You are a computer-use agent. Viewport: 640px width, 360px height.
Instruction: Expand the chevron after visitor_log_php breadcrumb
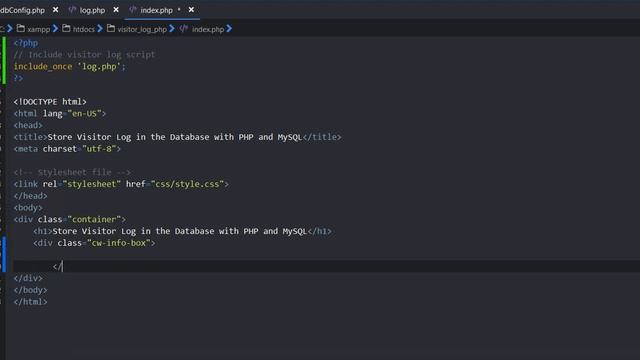click(172, 29)
